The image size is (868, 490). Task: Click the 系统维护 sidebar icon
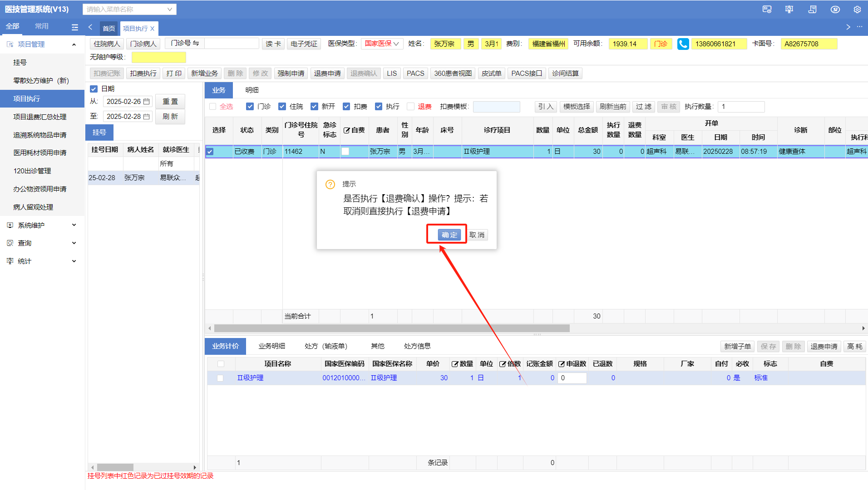pos(10,225)
